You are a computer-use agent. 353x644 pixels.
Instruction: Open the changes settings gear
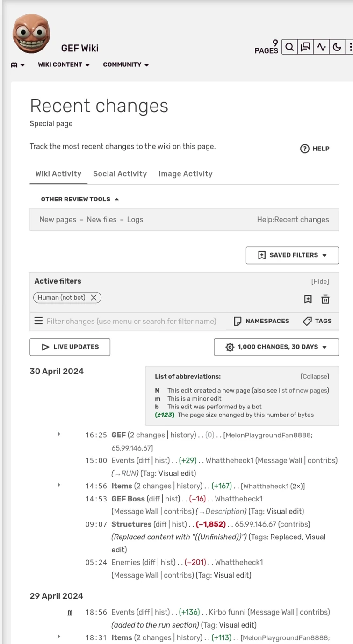pos(230,347)
